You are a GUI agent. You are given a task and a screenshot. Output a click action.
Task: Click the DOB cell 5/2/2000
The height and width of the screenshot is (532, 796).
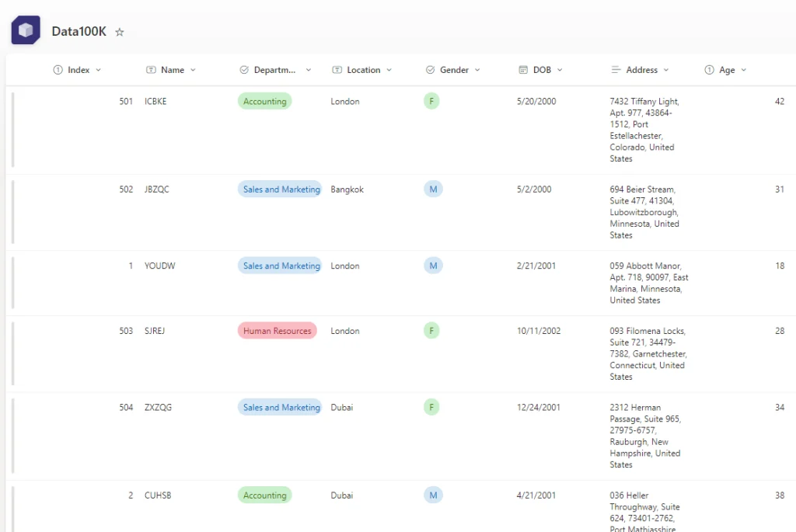(534, 190)
